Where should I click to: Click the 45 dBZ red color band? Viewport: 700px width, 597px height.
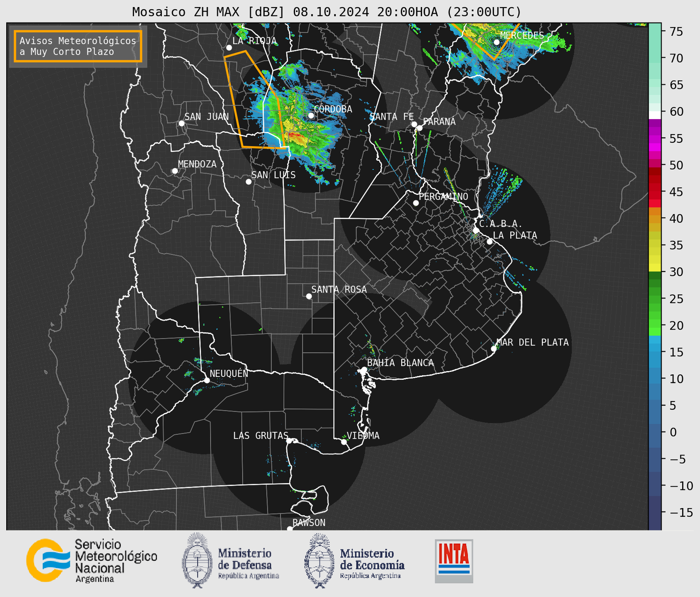654,192
